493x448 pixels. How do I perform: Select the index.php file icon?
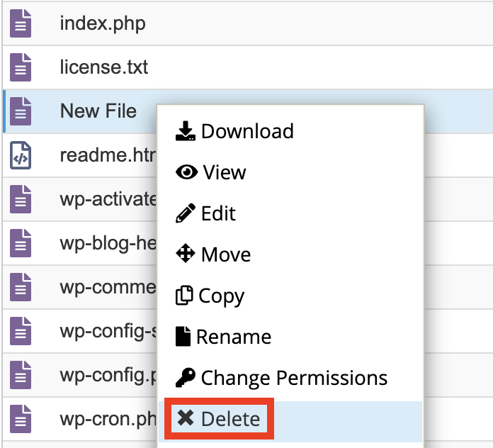point(21,23)
